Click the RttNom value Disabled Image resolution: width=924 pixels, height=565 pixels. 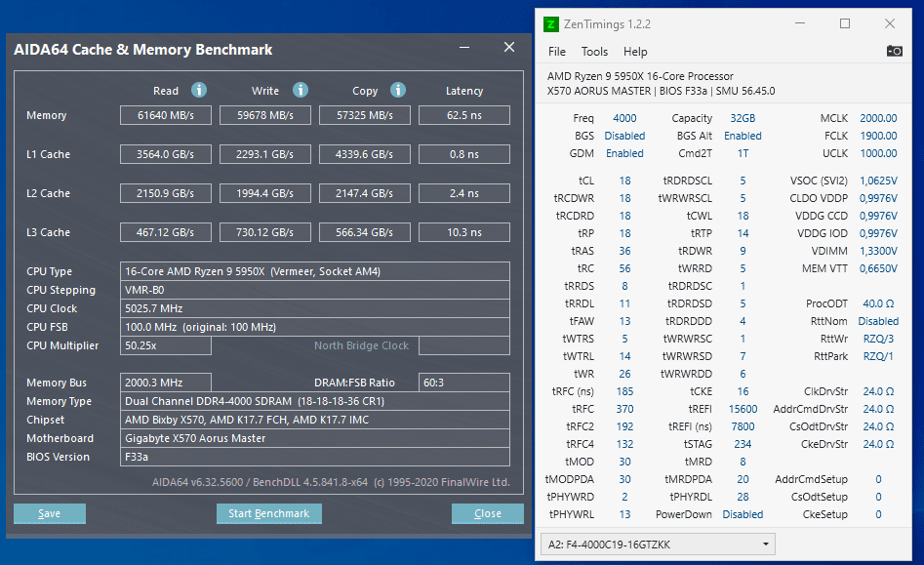point(878,322)
